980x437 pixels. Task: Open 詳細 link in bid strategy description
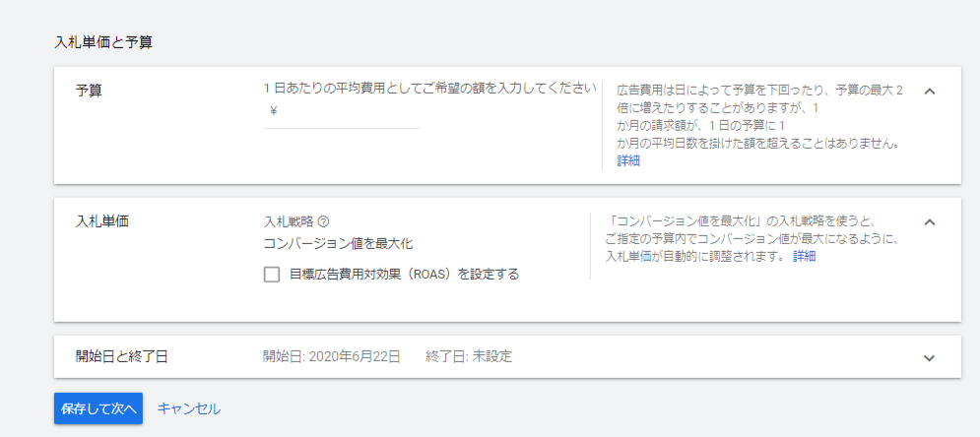(805, 257)
